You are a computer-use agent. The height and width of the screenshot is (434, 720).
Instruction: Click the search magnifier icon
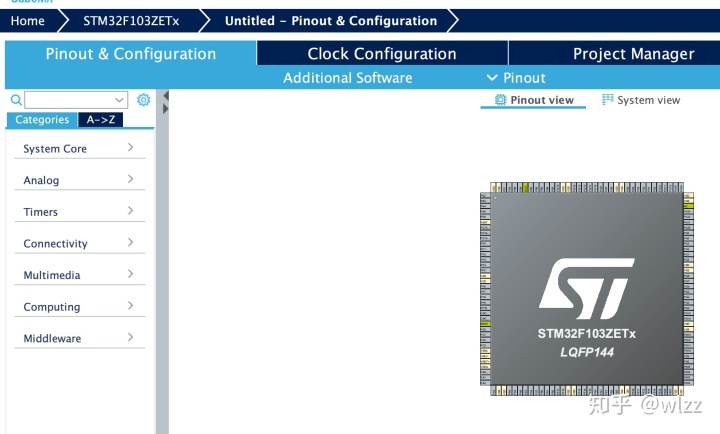[x=16, y=100]
